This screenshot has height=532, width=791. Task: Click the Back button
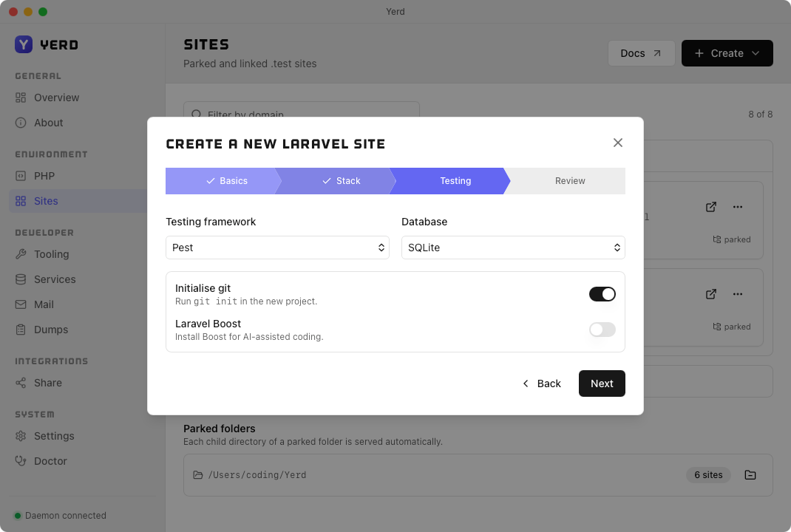(x=541, y=383)
